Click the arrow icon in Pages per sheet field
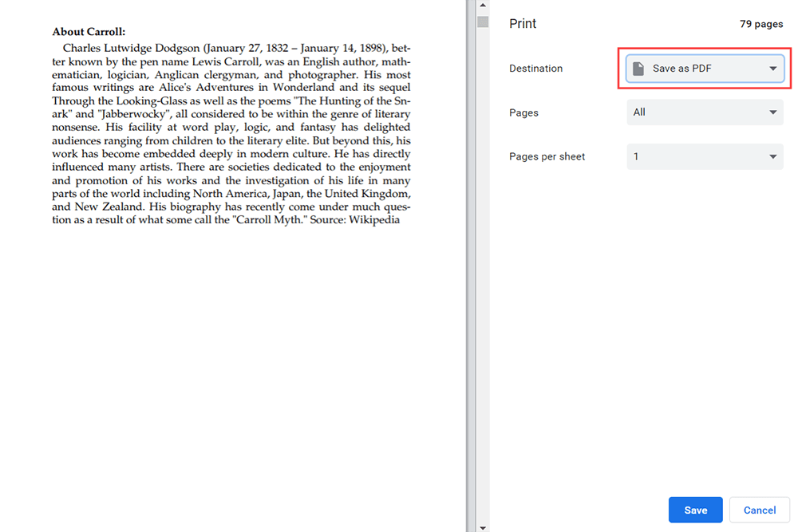 [x=772, y=157]
